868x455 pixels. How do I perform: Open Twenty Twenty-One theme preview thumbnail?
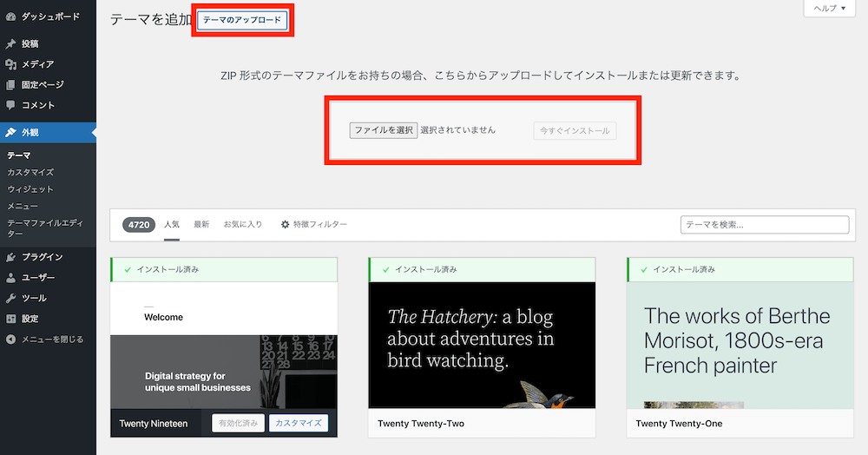pyautogui.click(x=740, y=346)
